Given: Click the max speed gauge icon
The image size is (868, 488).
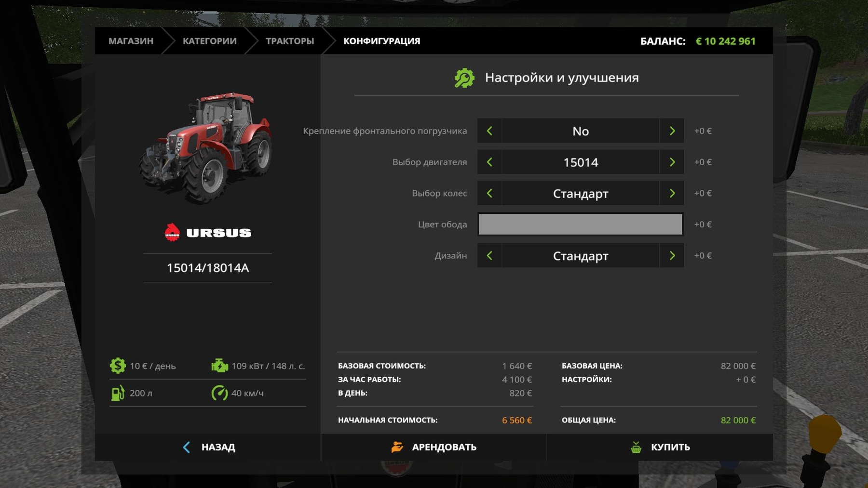Looking at the screenshot, I should point(219,393).
